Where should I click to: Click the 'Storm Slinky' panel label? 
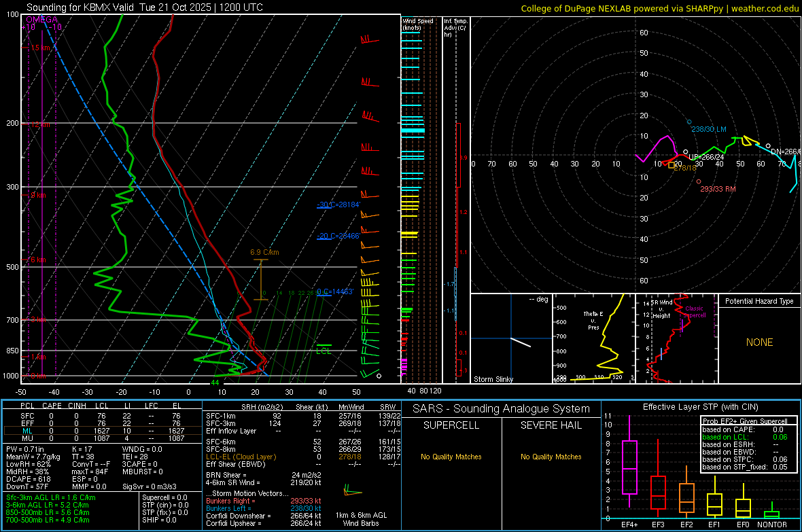point(493,379)
